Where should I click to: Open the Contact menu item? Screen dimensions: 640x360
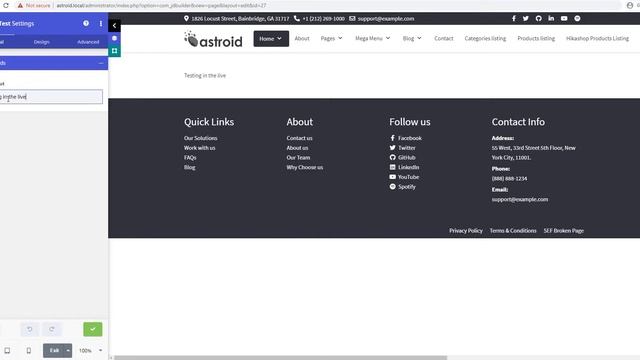pos(444,38)
